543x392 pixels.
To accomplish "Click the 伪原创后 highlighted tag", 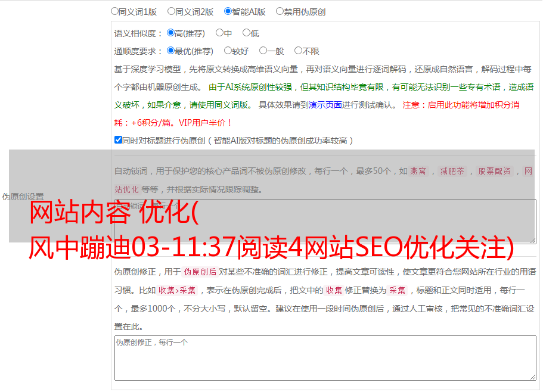I will [200, 272].
